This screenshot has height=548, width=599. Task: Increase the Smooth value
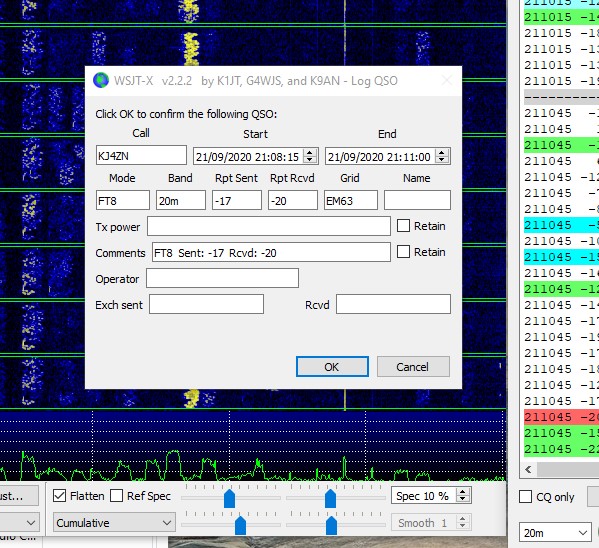463,519
